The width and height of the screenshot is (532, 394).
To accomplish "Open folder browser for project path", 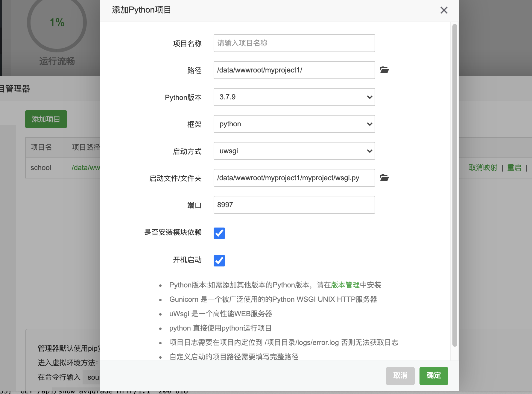I will tap(384, 70).
